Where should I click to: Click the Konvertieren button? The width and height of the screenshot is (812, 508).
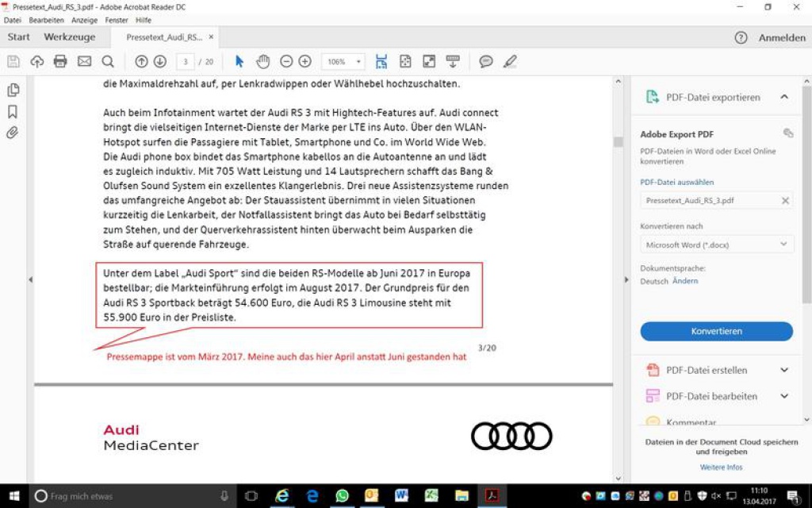click(716, 331)
